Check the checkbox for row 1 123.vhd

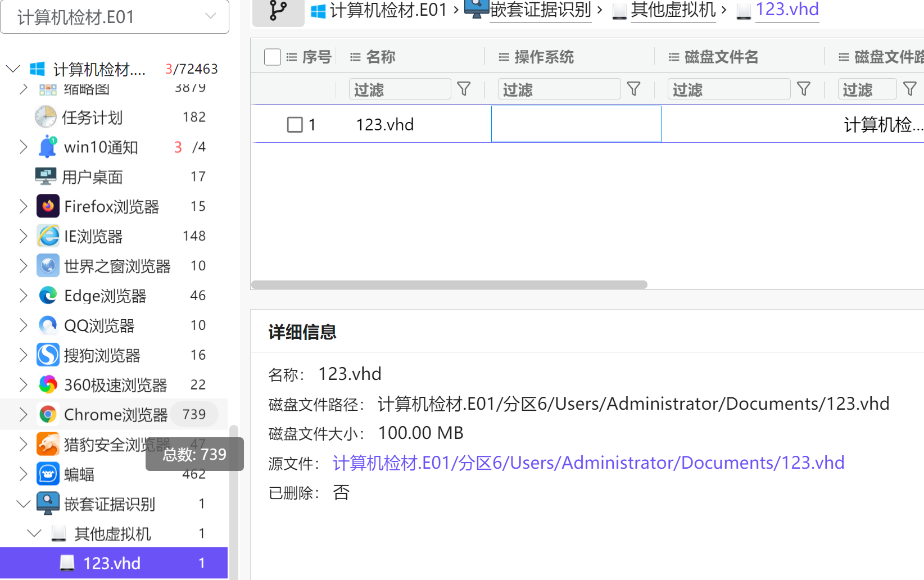295,125
